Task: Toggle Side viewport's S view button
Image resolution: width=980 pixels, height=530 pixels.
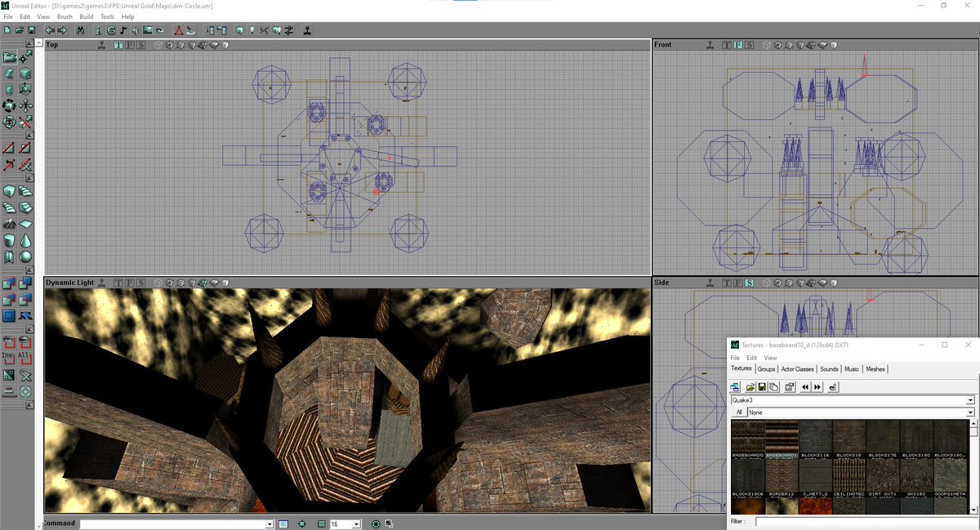Action: (750, 282)
